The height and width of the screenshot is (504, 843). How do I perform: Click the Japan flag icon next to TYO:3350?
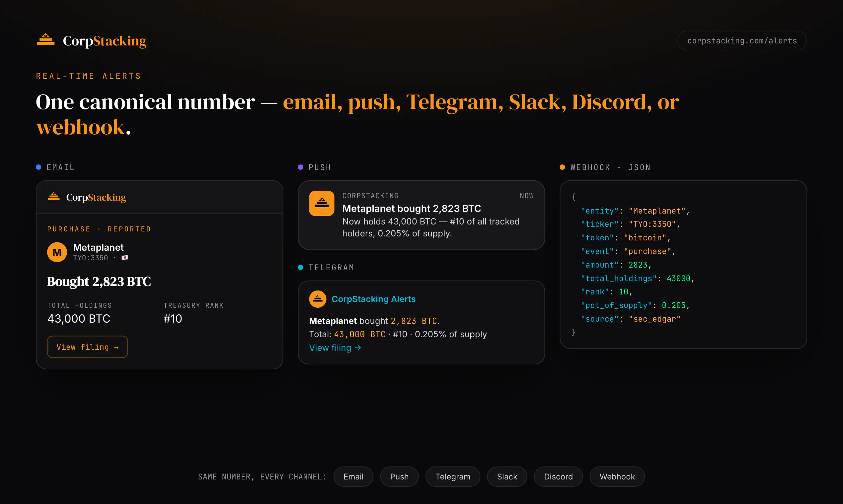pos(125,258)
